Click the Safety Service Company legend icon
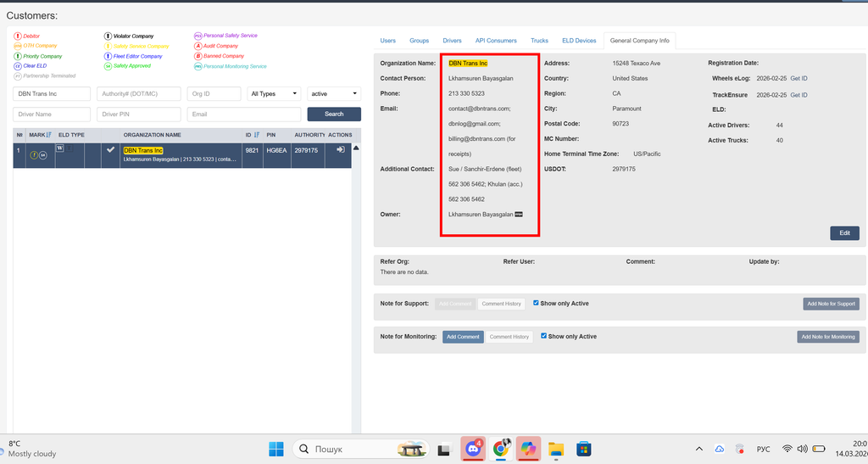Screen dimensions: 868x464 coord(108,46)
